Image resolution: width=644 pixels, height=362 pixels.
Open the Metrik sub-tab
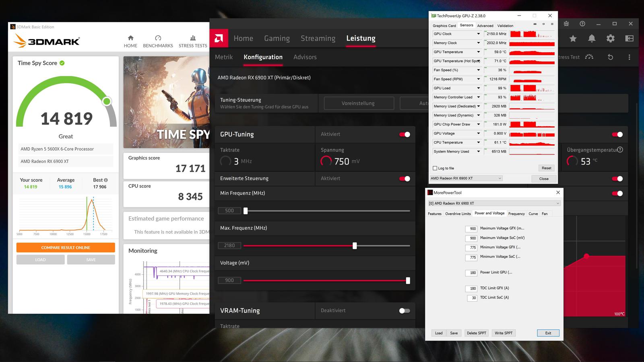click(224, 57)
